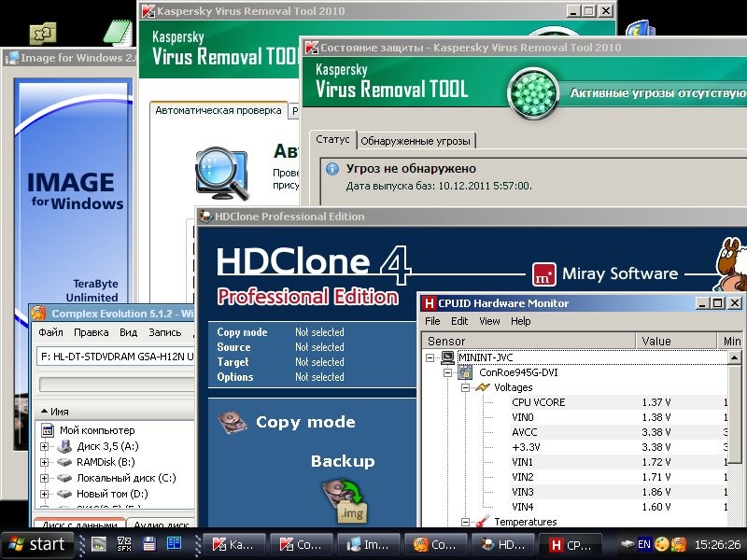Switch to the Kaspersky Co... taskbar button
747x560 pixels.
coord(302,544)
